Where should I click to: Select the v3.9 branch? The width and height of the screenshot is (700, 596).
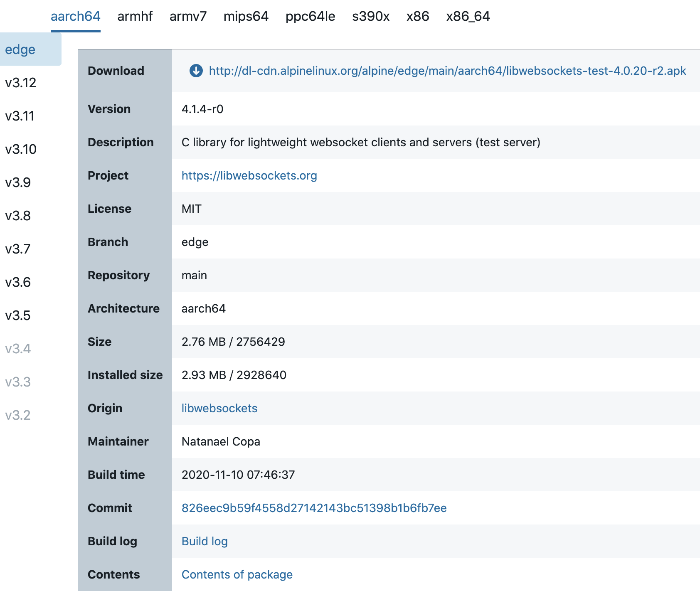18,182
